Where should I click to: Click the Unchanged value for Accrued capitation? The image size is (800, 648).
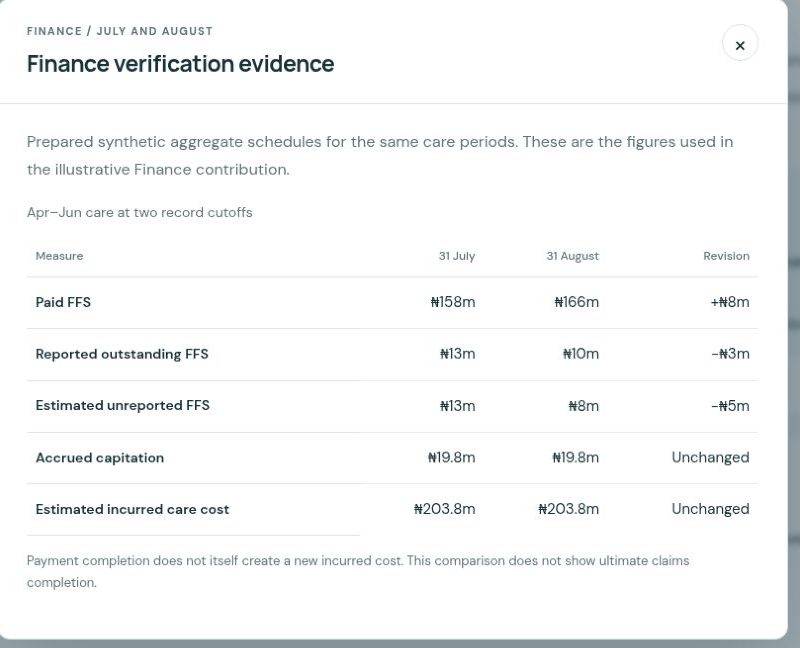(x=710, y=458)
